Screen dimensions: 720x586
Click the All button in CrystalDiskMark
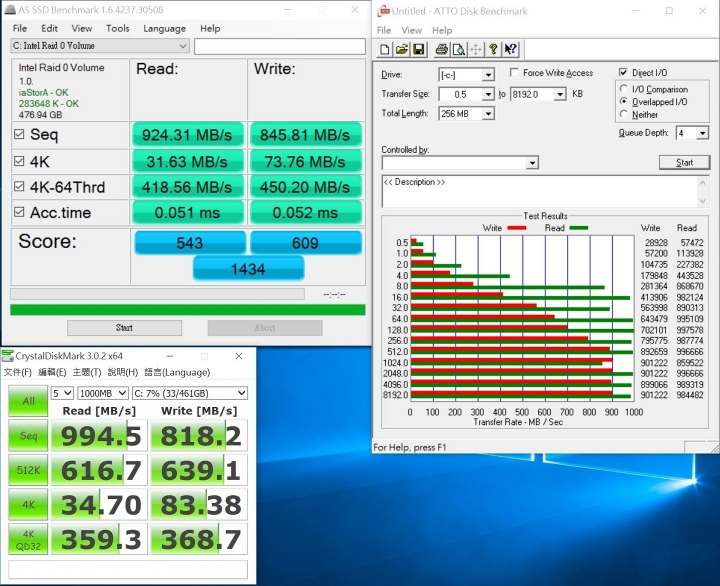(28, 401)
